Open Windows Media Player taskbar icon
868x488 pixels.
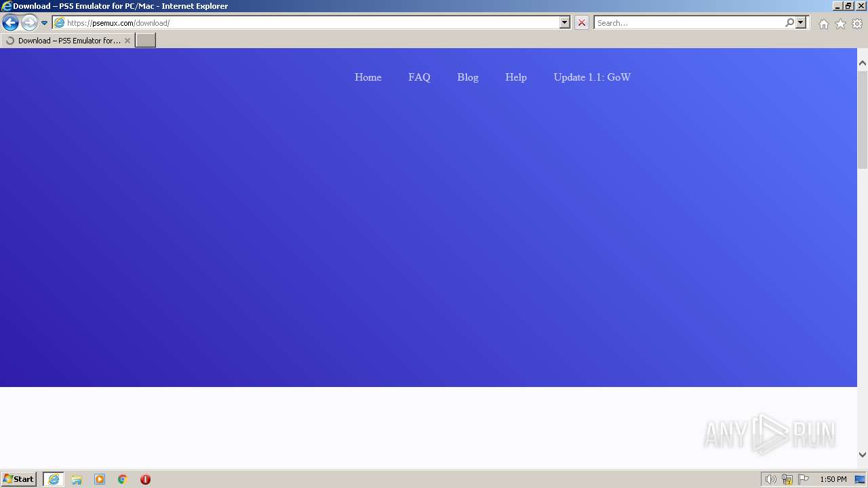point(100,479)
